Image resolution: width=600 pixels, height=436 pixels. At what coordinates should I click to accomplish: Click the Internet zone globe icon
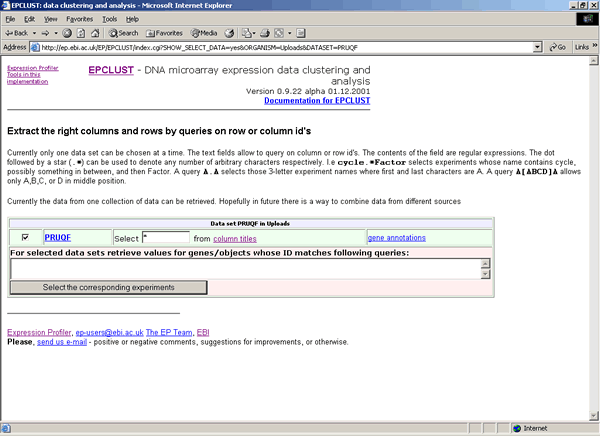517,428
